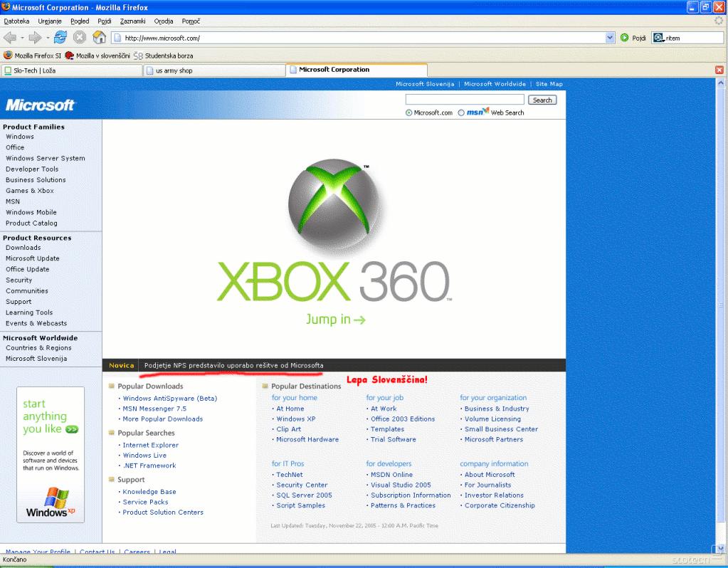Open the Small Business Center link
728x568 pixels.
tap(501, 429)
